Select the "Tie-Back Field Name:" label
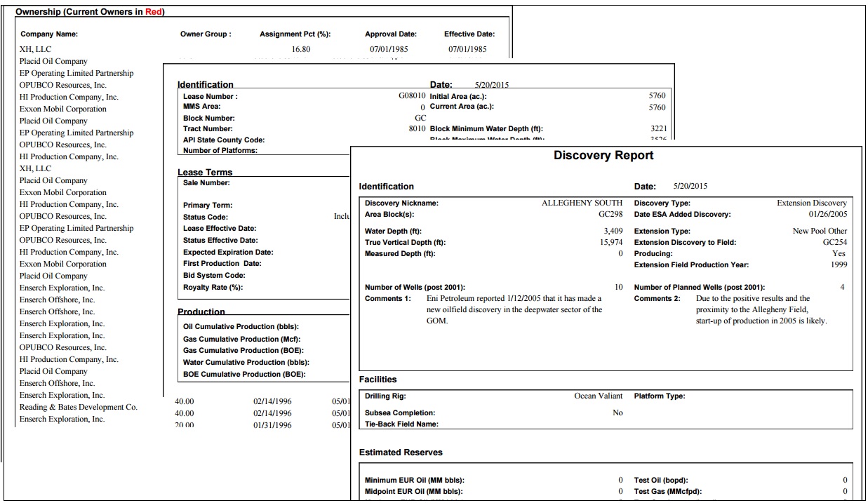 [x=401, y=424]
